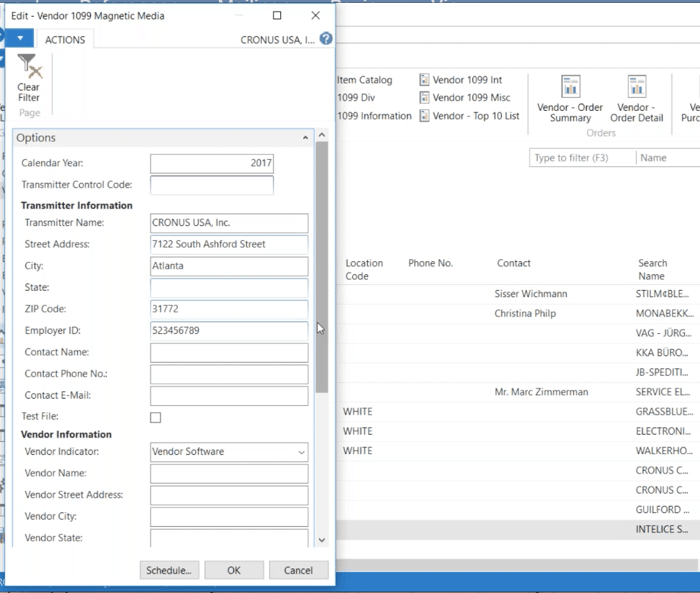
Task: Switch to the ACTIONS tab
Action: pyautogui.click(x=65, y=40)
